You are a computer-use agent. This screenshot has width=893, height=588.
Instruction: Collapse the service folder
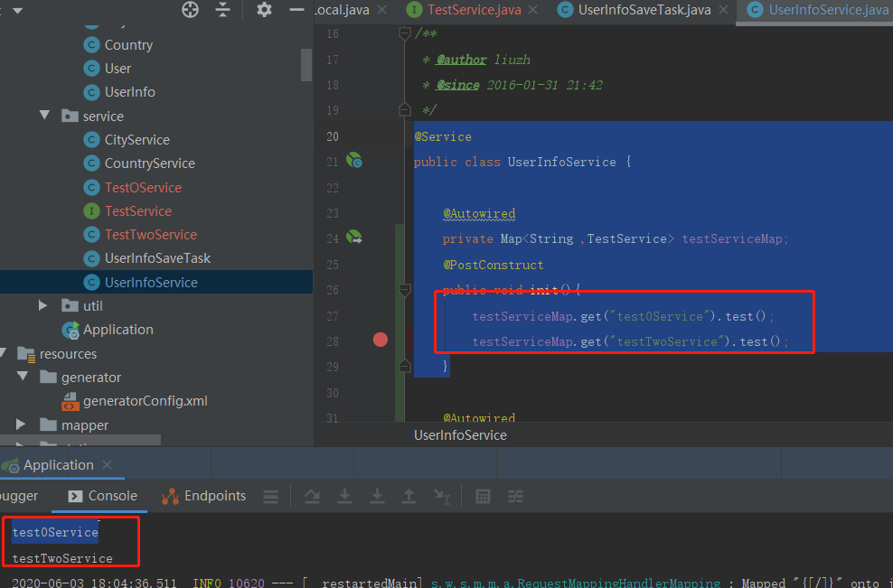coord(44,116)
